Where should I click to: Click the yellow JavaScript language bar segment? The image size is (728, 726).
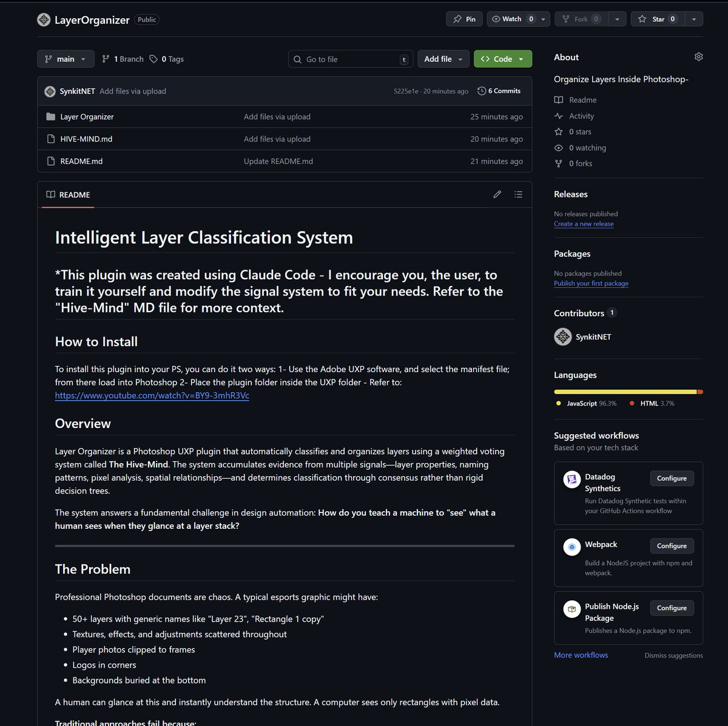pos(625,392)
